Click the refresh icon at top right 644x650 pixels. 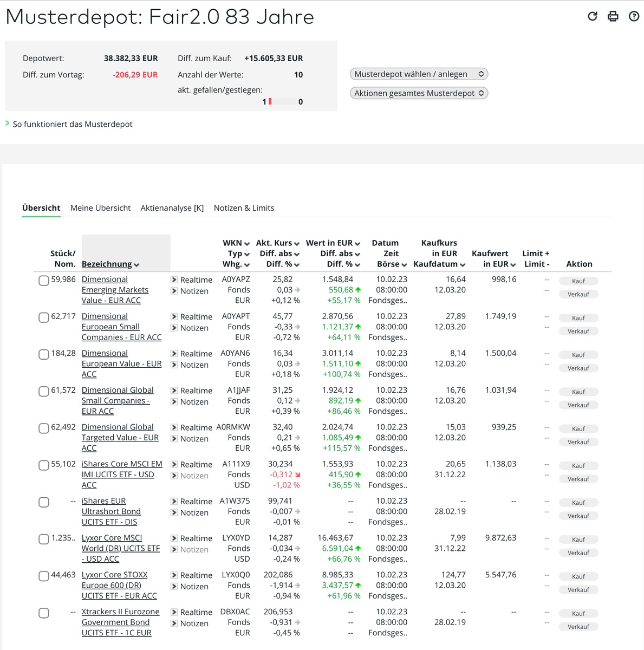593,16
